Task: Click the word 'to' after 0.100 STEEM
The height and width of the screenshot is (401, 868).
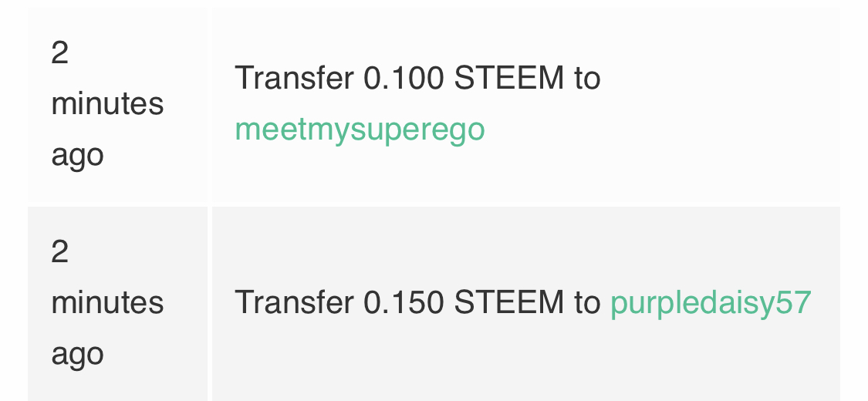Action: (587, 78)
